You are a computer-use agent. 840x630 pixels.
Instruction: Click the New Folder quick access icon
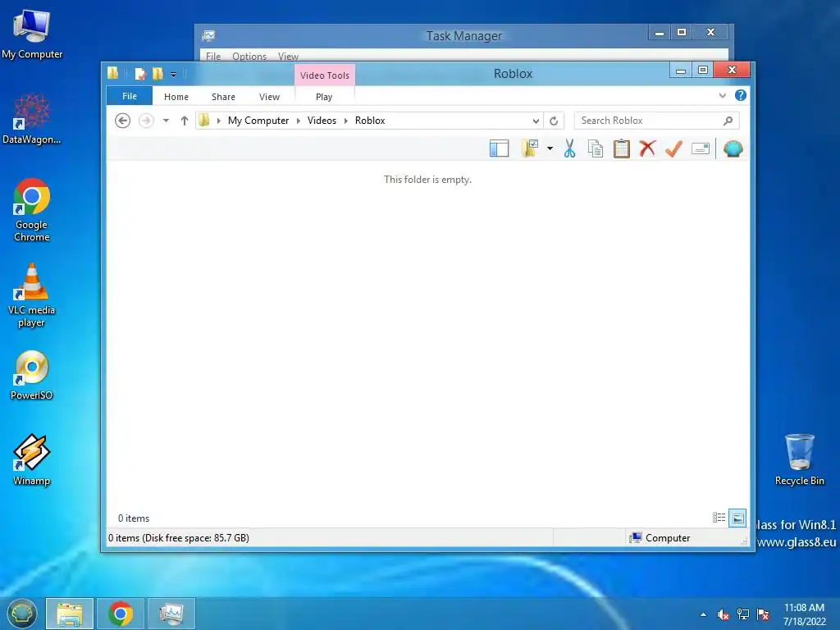157,73
